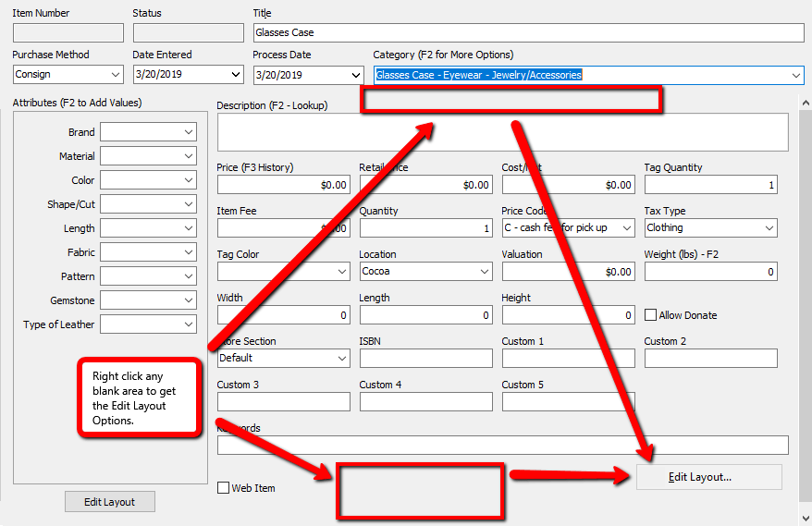
Task: Click the Retail Price field
Action: point(425,185)
